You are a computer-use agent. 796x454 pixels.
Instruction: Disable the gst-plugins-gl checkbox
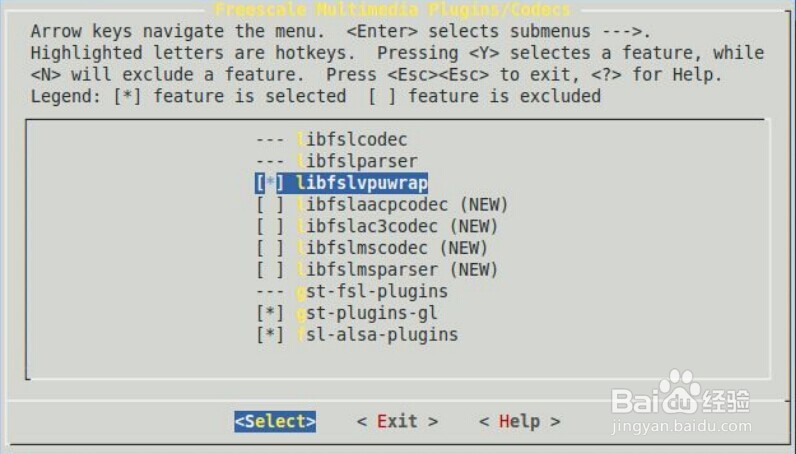[x=270, y=313]
